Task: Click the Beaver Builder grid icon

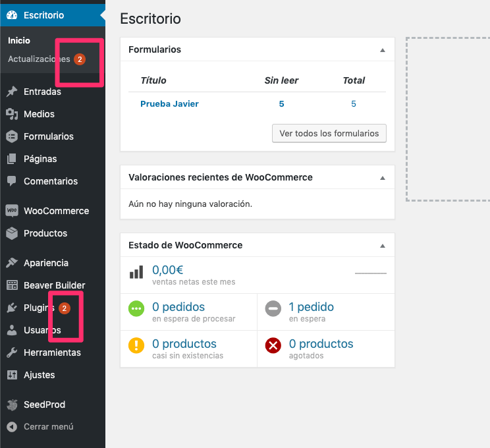Action: pyautogui.click(x=12, y=285)
